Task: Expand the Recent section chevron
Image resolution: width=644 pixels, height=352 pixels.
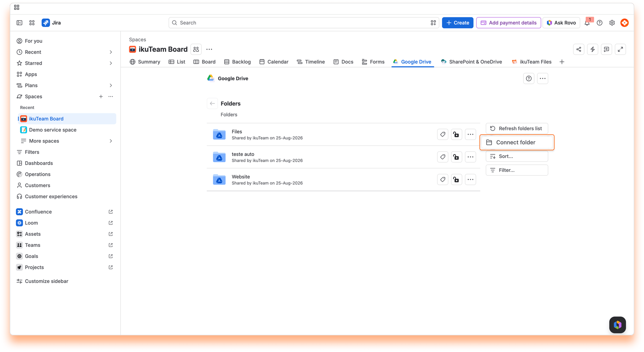Action: tap(111, 52)
